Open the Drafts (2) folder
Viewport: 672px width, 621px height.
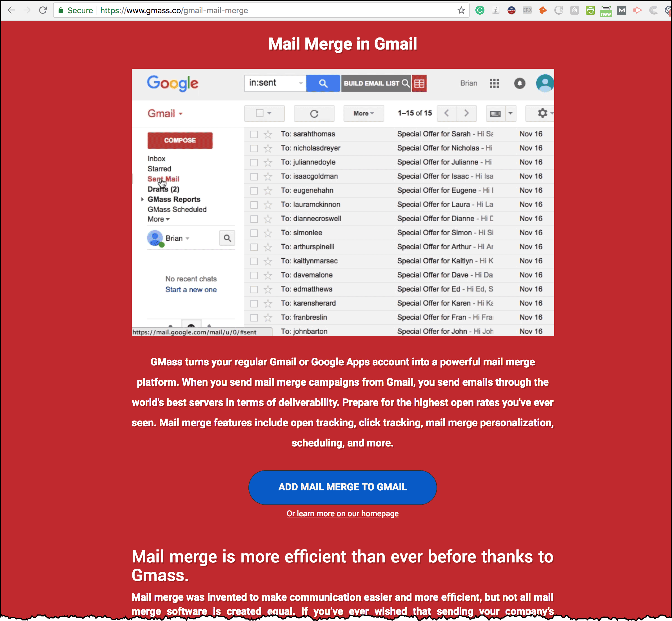(163, 189)
